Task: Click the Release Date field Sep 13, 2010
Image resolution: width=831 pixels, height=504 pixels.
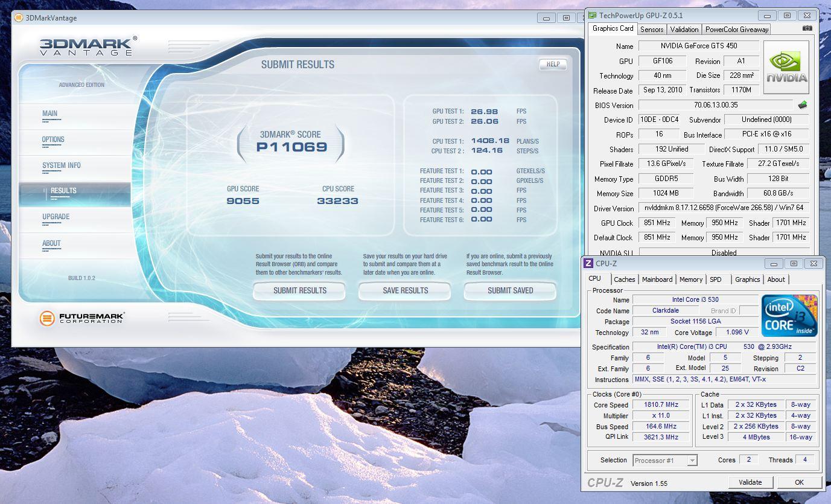Action: [x=662, y=90]
